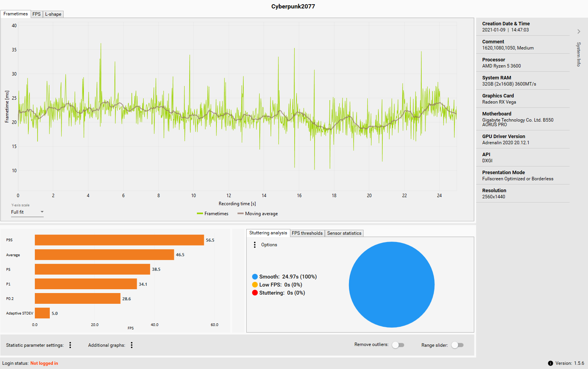Image resolution: width=588 pixels, height=369 pixels.
Task: Open the Y-axis scale Full fit dropdown
Action: (x=27, y=212)
